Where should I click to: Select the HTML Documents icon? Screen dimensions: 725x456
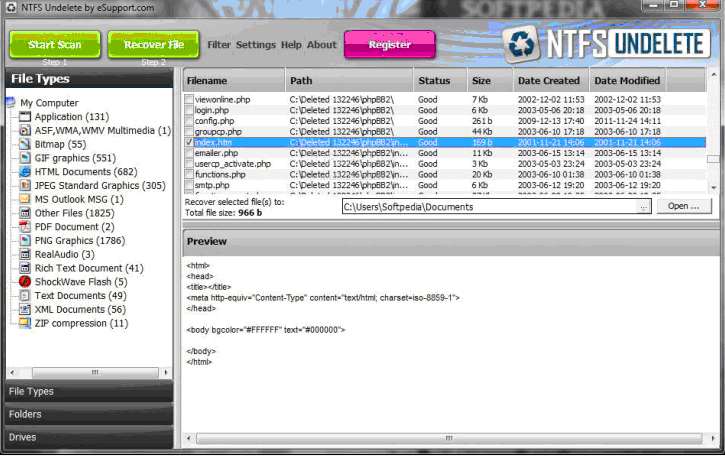[25, 172]
